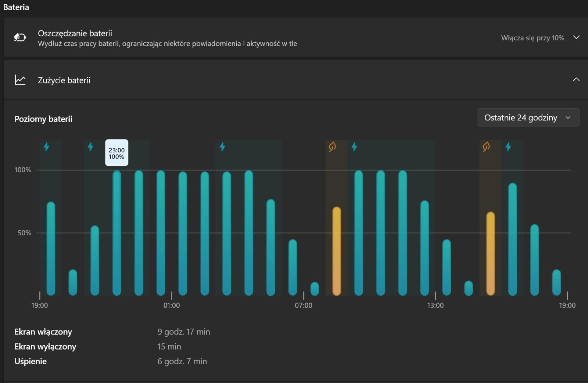Click the Zużycie baterii chart icon
The image size is (588, 383).
pos(20,80)
